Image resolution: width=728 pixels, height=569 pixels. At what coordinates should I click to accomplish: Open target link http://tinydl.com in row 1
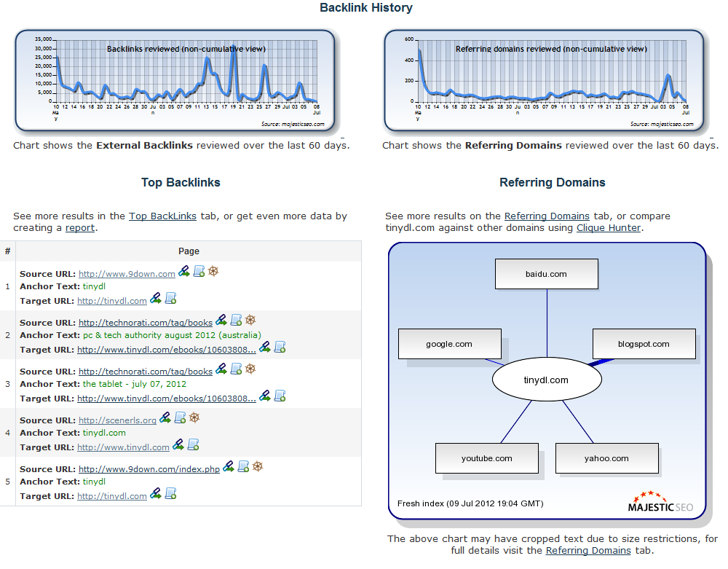[x=112, y=301]
